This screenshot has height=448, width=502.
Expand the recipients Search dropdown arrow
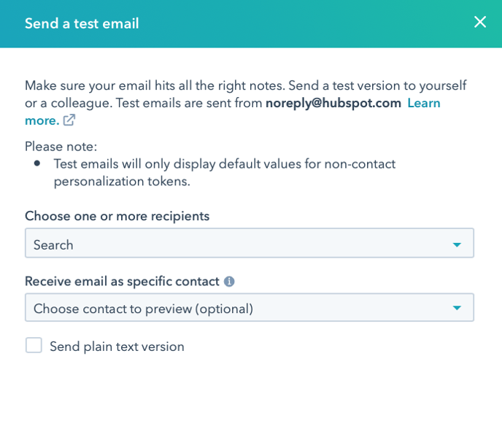click(457, 244)
